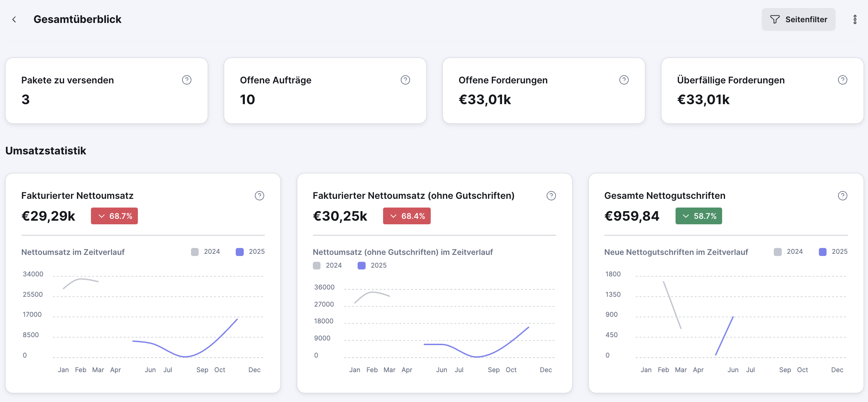Open help for Überfällige Forderungen
This screenshot has width=868, height=402.
click(843, 80)
